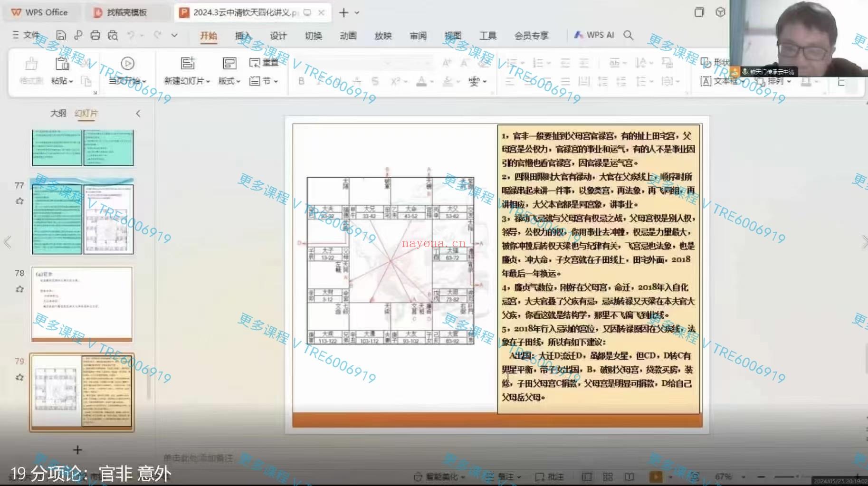868x486 pixels.
Task: Go to previous slide arrow
Action: pos(7,242)
